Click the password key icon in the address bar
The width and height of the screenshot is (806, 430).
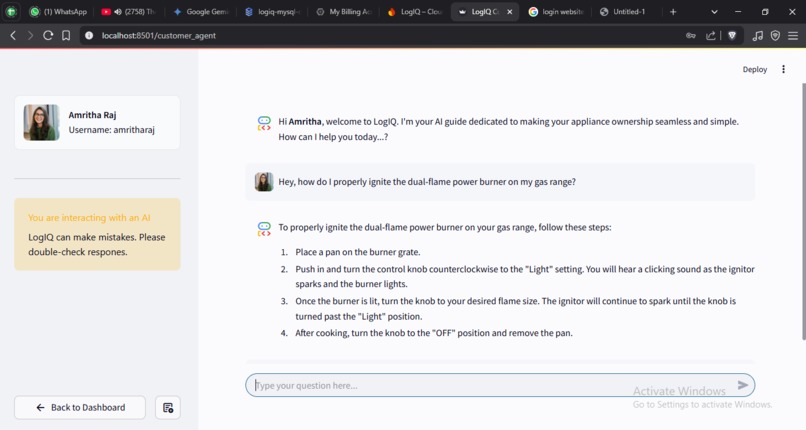pos(691,35)
